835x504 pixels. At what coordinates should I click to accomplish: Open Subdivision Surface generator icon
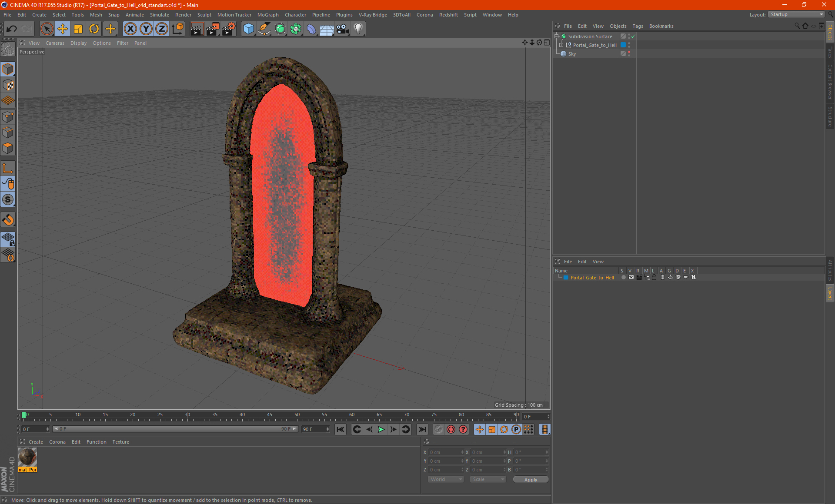(x=280, y=29)
